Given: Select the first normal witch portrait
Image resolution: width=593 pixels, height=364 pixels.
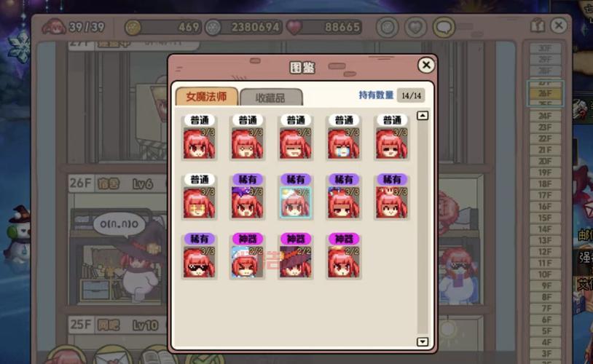Looking at the screenshot, I should 199,143.
